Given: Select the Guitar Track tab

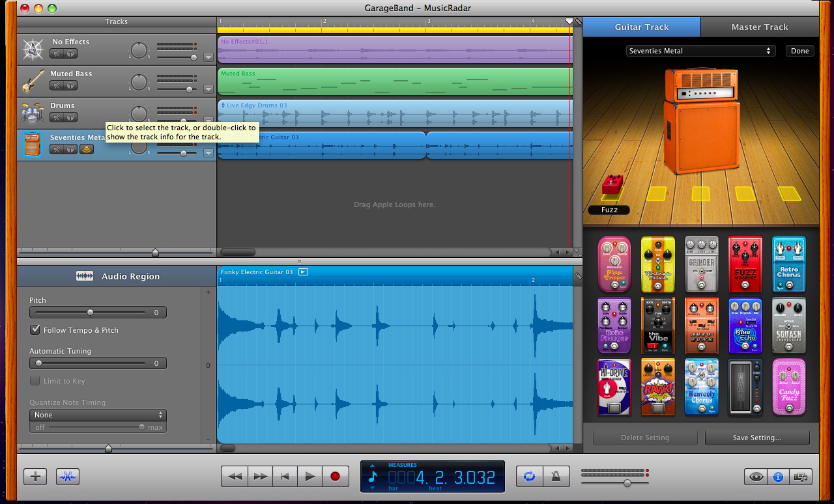Looking at the screenshot, I should coord(642,27).
